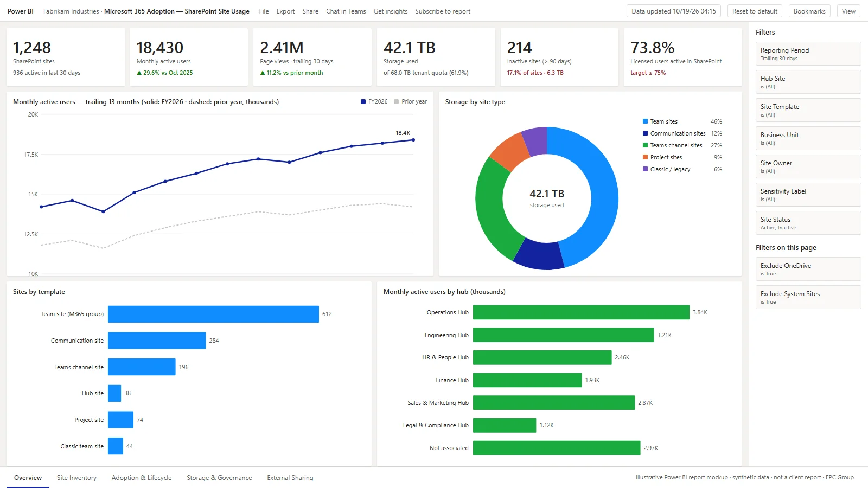Click the Prior year legend swatch
The image size is (868, 488).
point(397,101)
